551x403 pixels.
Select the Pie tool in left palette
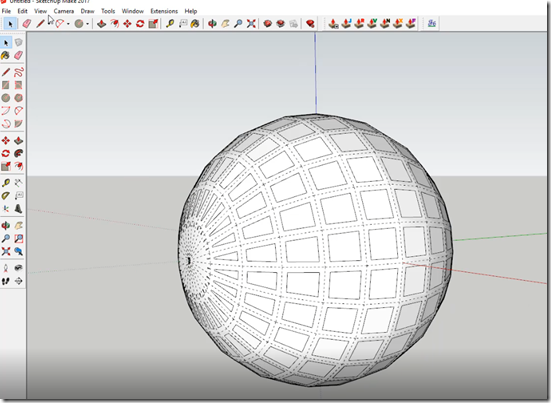pos(18,124)
